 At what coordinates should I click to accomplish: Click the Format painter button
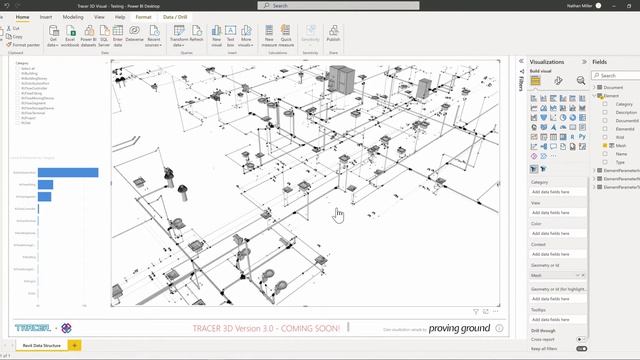(23, 45)
